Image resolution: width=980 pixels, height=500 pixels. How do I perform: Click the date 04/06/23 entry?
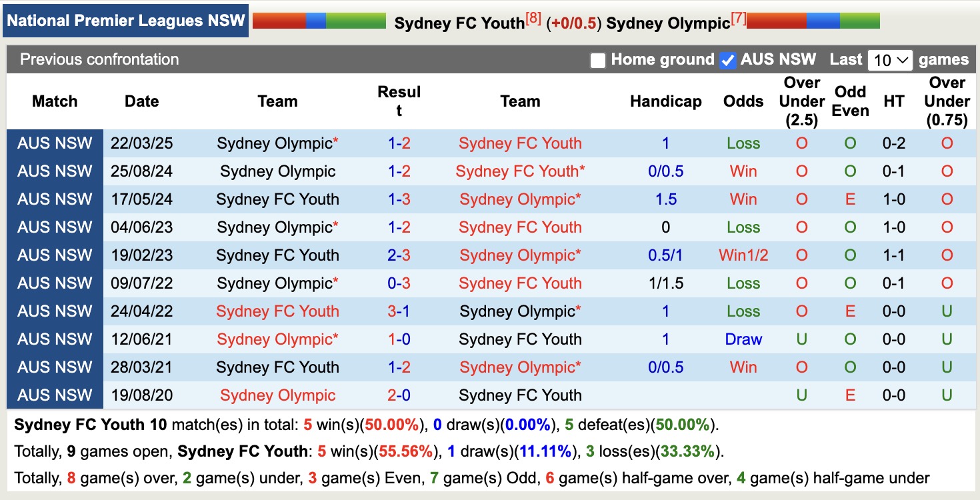coord(141,227)
